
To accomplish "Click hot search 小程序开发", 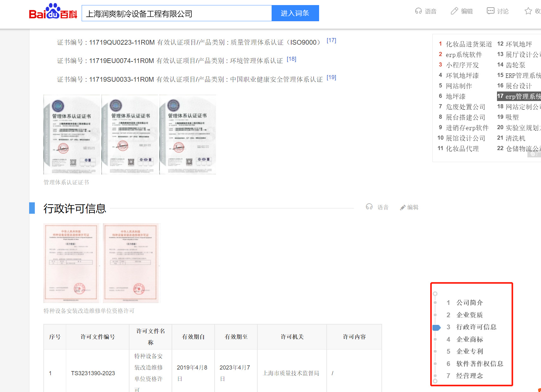I will [462, 65].
